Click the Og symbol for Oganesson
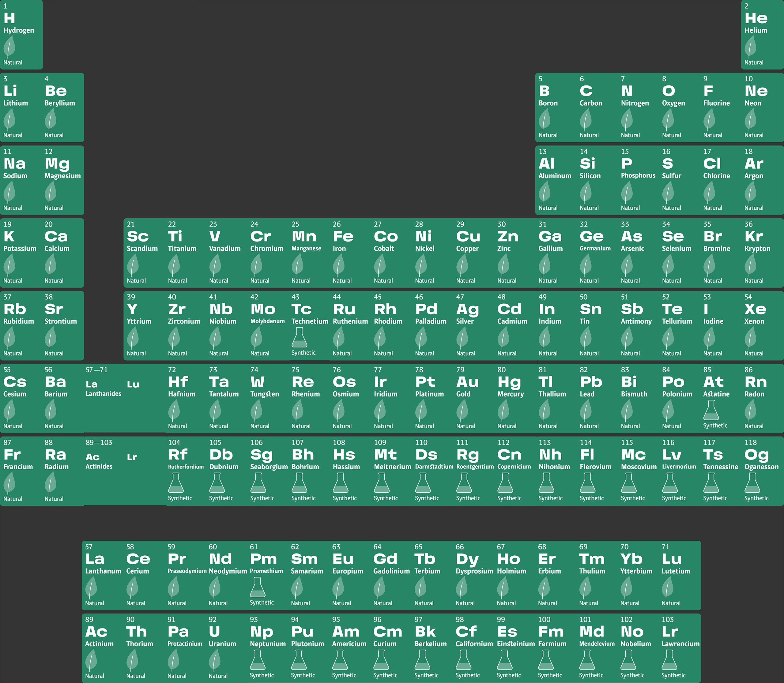The image size is (784, 683). [756, 455]
